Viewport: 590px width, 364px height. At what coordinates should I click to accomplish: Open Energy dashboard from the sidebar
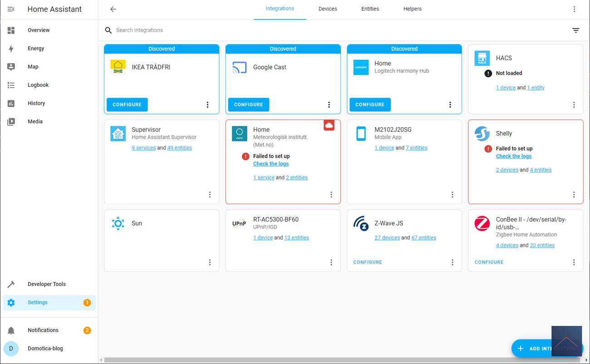[36, 49]
